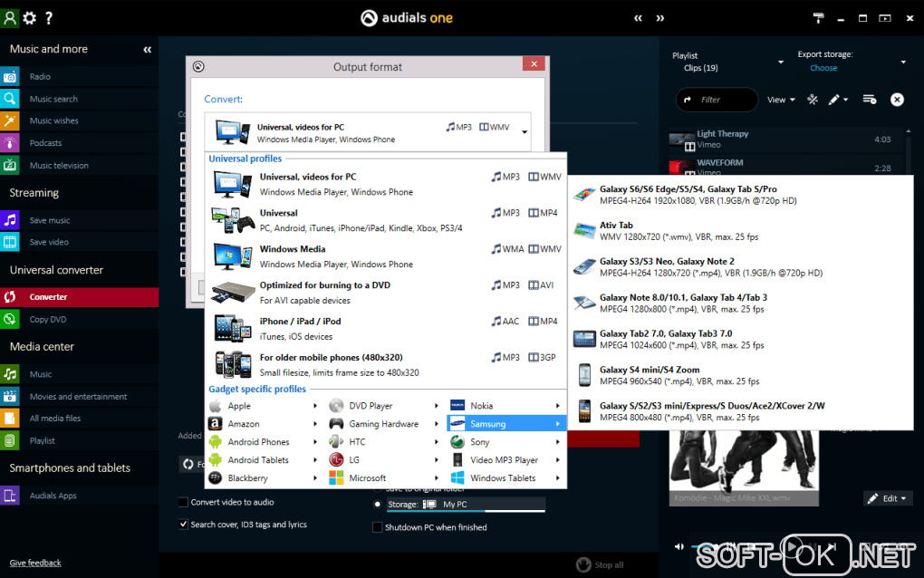The width and height of the screenshot is (924, 578).
Task: Expand the Amazon gadget submenu
Action: (x=265, y=424)
